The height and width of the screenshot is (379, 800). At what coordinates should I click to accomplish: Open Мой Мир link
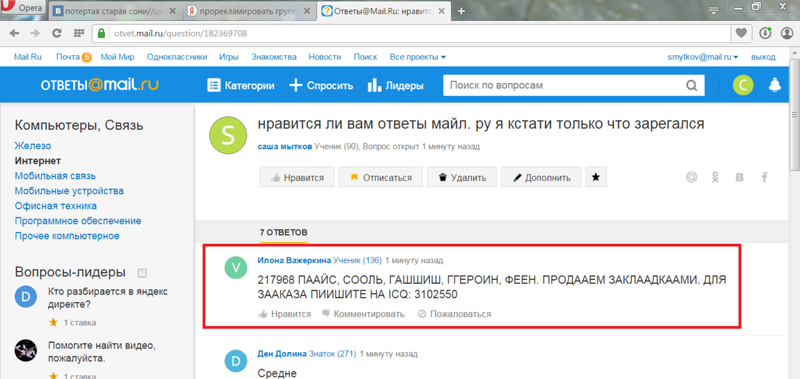click(x=117, y=57)
